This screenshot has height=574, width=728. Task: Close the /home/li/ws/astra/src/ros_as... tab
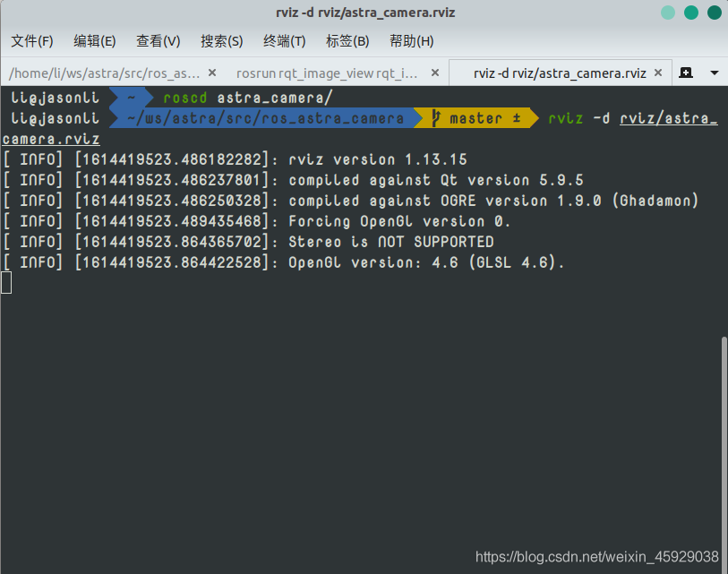(212, 73)
